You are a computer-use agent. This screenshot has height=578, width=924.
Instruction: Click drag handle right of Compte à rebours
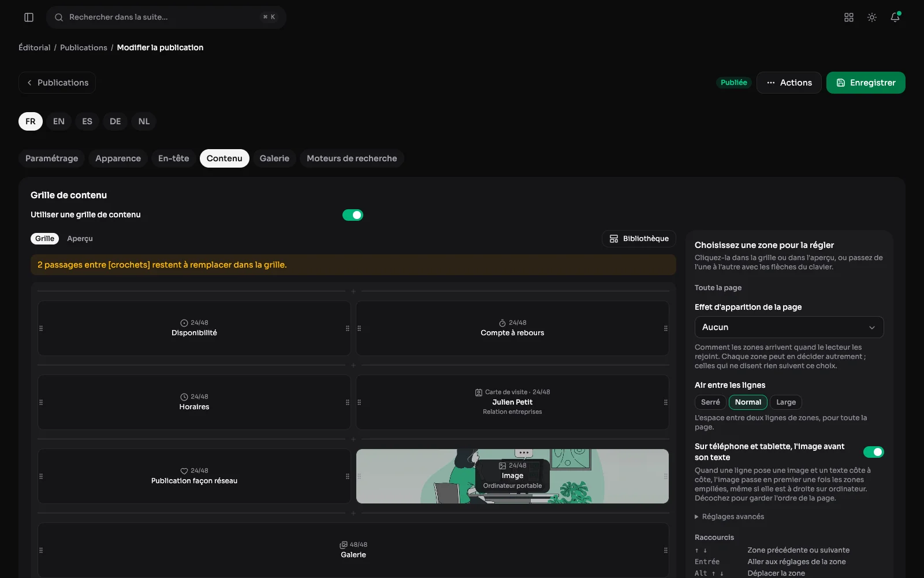(666, 328)
